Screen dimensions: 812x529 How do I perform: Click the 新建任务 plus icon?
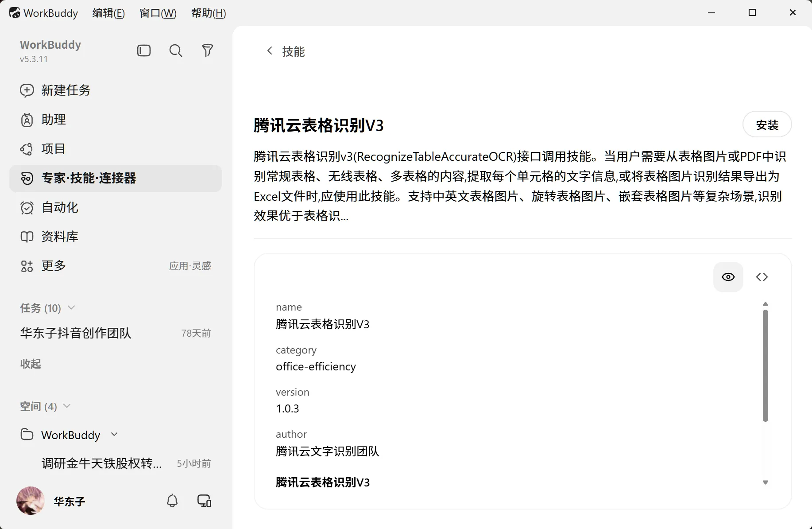point(27,90)
